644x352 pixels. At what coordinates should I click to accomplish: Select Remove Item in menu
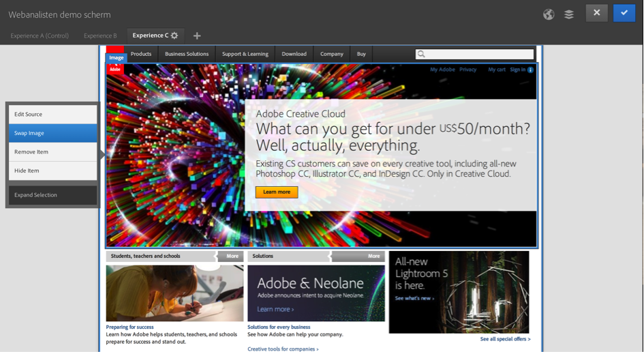(52, 152)
